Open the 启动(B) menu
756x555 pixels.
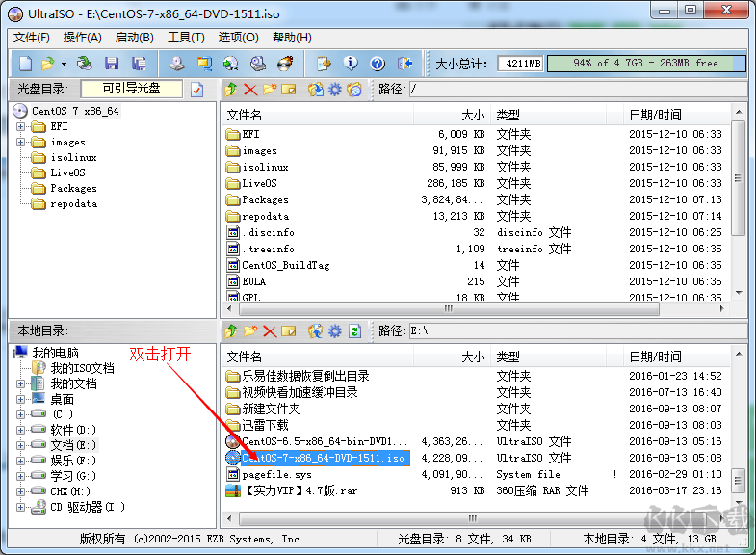(134, 38)
